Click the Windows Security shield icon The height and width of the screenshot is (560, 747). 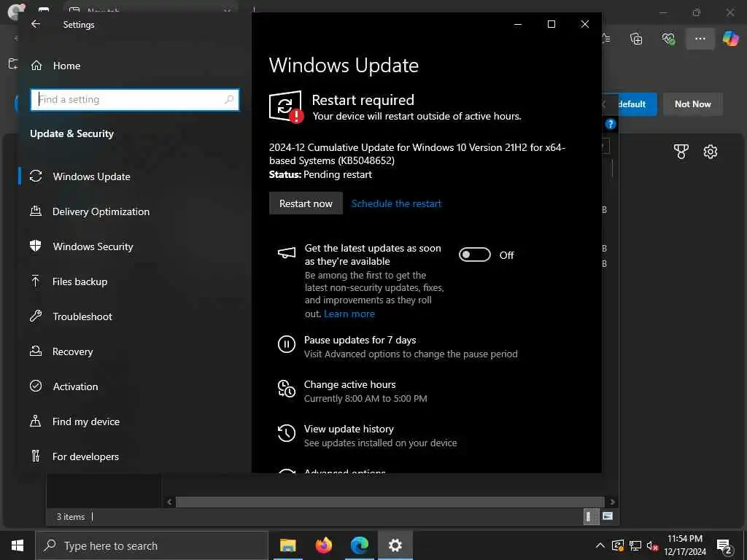[35, 246]
